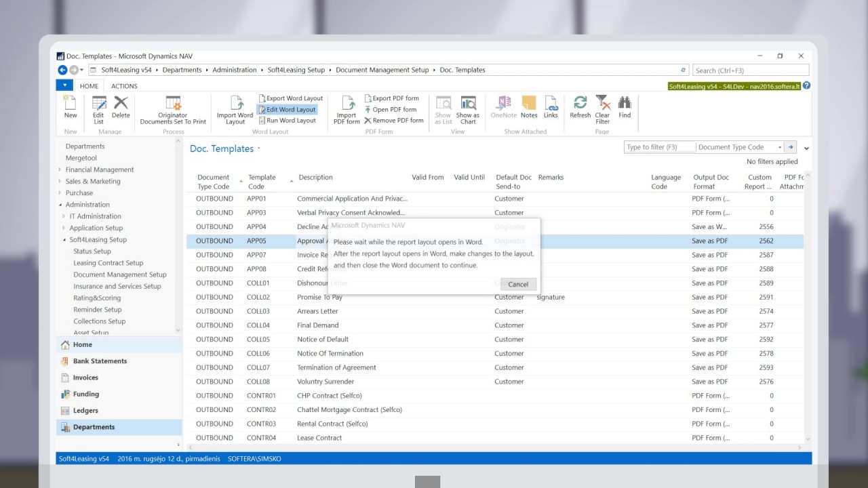Expand the filter pane chevron
Viewport: 868px width, 488px height.
pyautogui.click(x=806, y=148)
